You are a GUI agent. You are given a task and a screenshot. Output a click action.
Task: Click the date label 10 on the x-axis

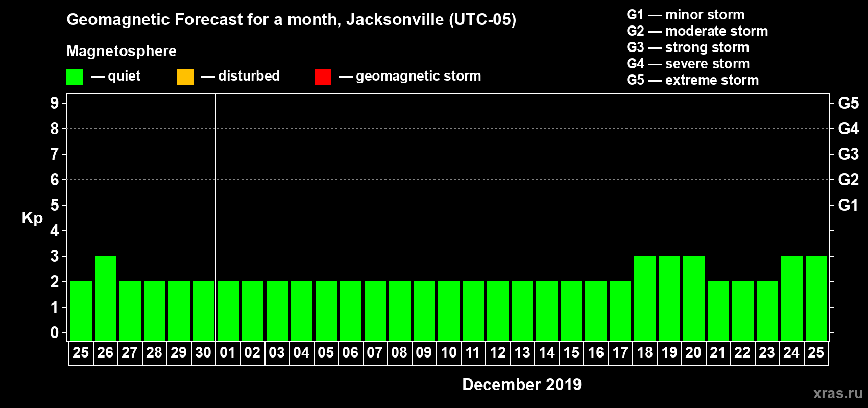(448, 353)
